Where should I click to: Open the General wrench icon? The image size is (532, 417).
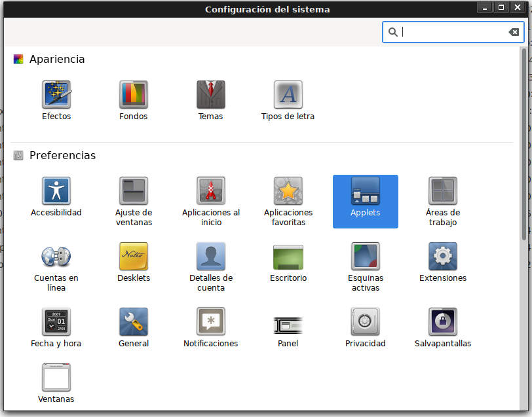coord(134,321)
